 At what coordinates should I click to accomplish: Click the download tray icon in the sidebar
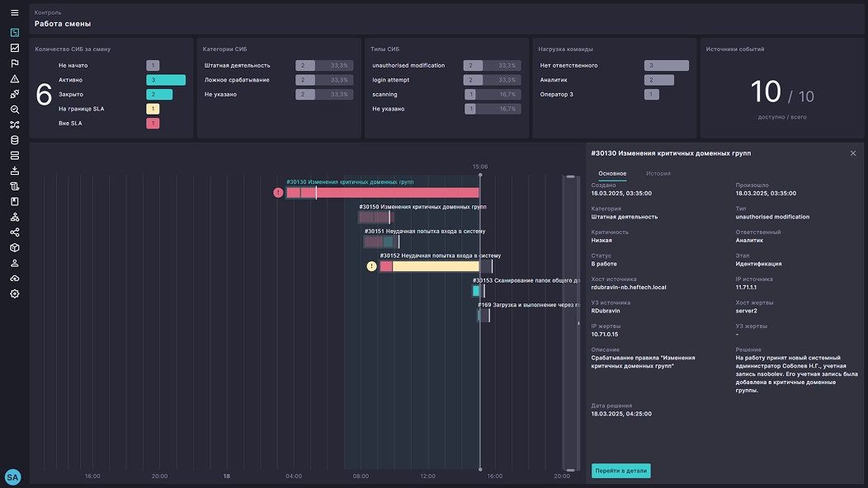click(x=14, y=171)
